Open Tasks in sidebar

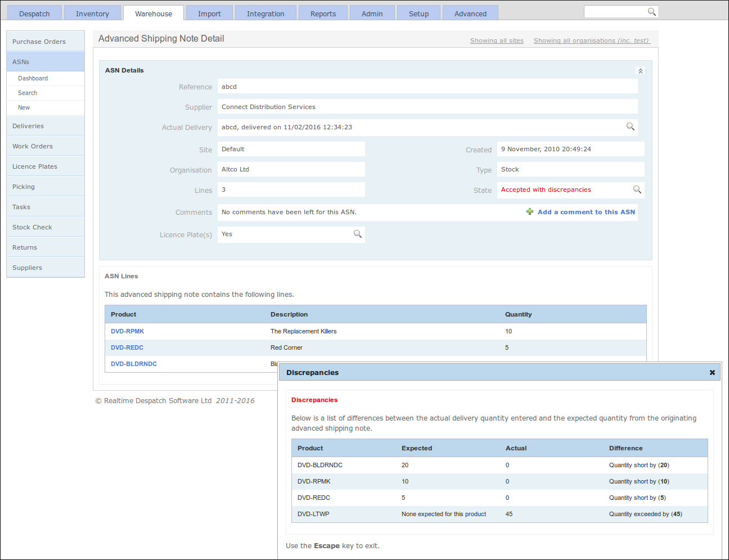(x=46, y=207)
